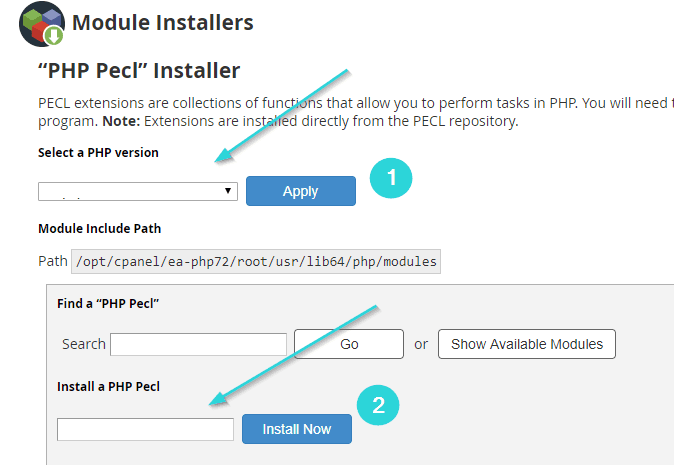Click the "PHP Pecl" Installer title

pos(139,70)
